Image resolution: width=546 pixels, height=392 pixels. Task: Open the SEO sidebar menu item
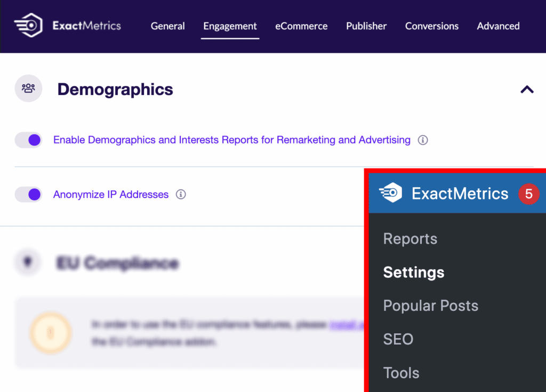[398, 339]
